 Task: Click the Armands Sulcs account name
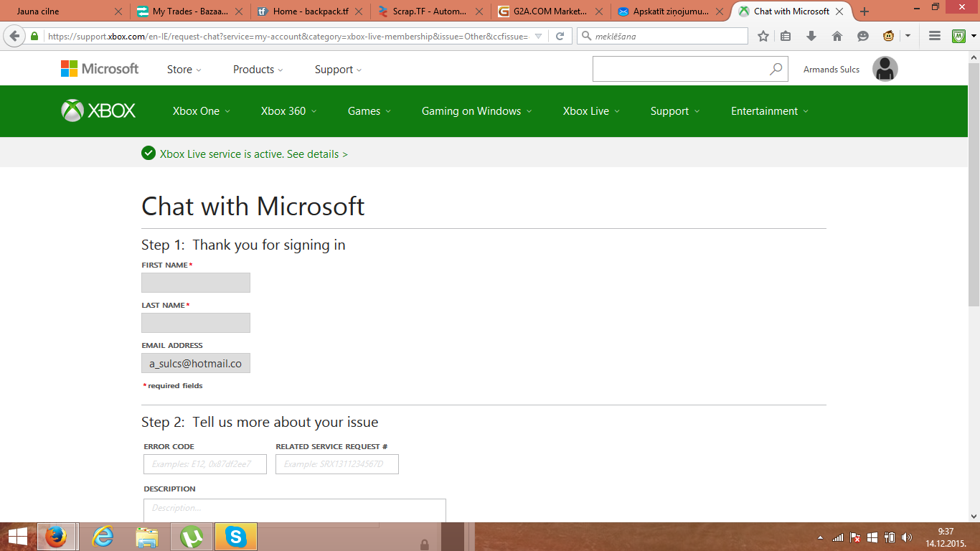point(831,70)
